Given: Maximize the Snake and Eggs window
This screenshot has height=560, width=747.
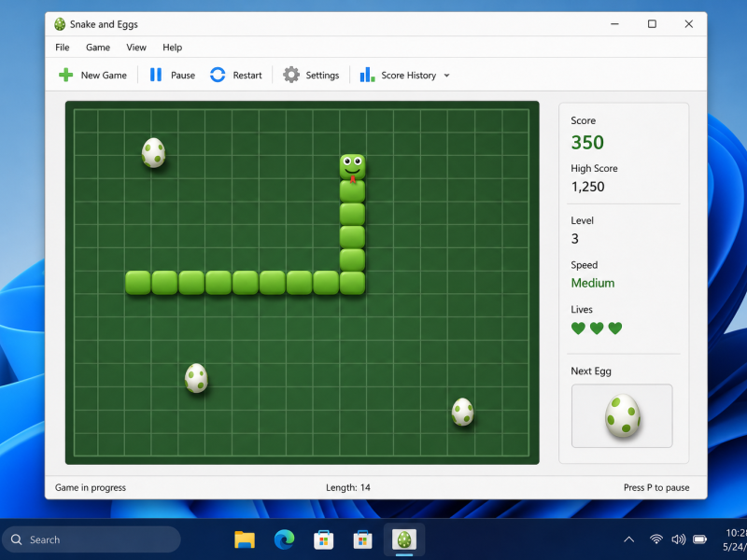Looking at the screenshot, I should point(652,24).
